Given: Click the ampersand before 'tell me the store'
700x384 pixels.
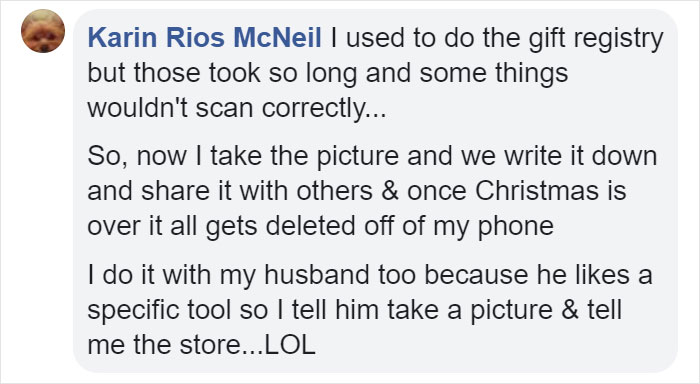Looking at the screenshot, I should [x=570, y=310].
